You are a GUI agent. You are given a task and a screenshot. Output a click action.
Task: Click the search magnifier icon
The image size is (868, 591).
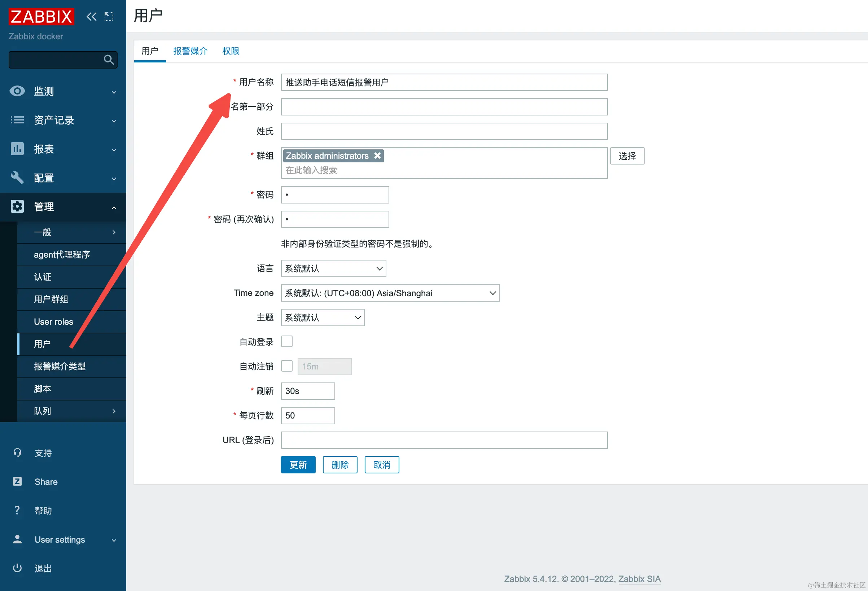click(x=109, y=60)
